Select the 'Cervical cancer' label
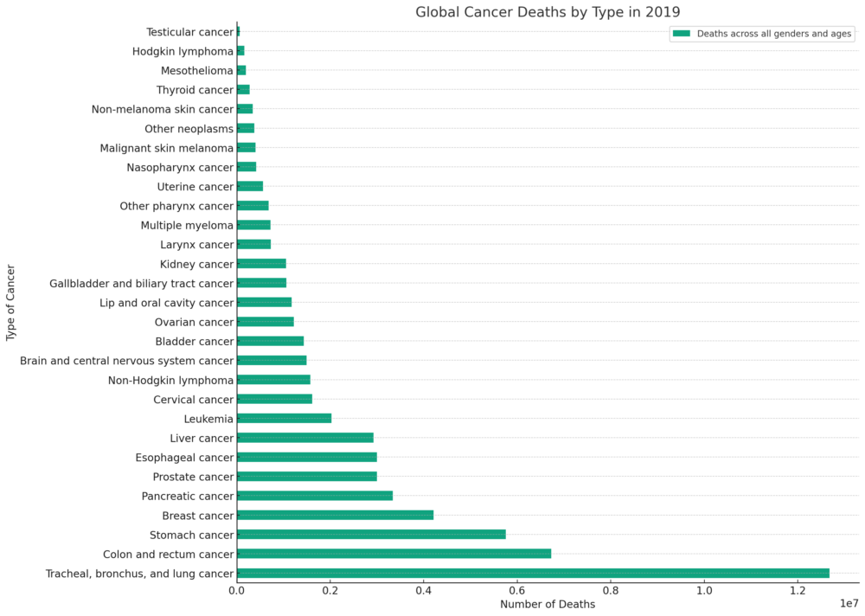The height and width of the screenshot is (616, 865). pos(194,400)
